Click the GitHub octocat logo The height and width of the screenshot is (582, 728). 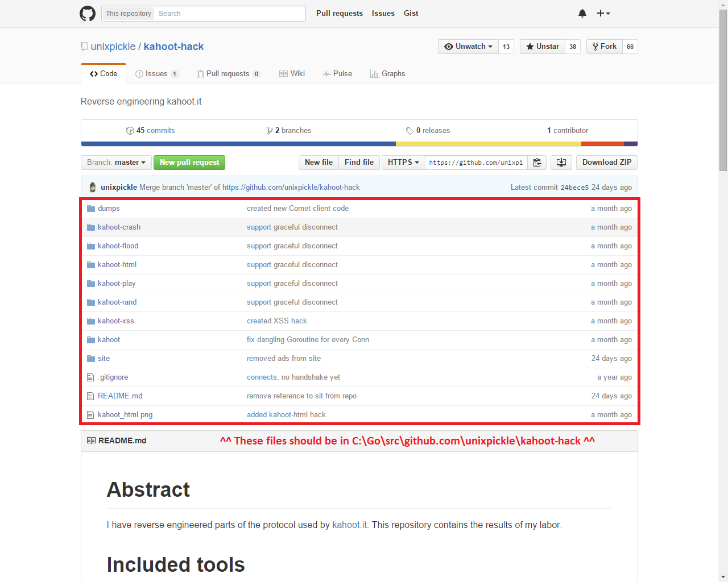pyautogui.click(x=88, y=14)
